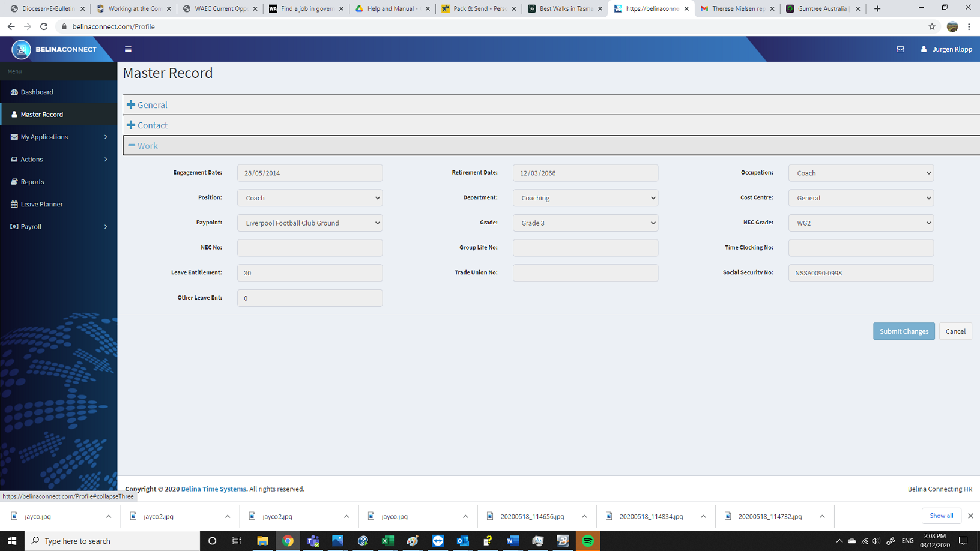Switch to Help and Manual tab

[392, 8]
